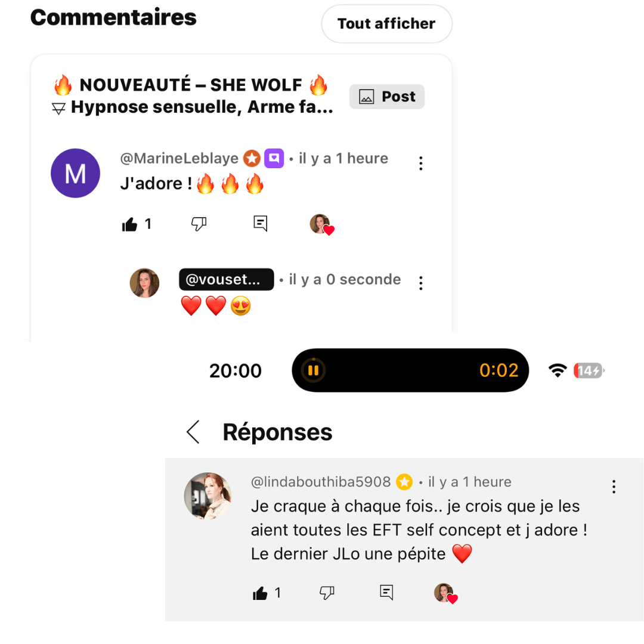The width and height of the screenshot is (644, 644).
Task: Dislike MarineLeblaye's comment
Action: coord(199,224)
